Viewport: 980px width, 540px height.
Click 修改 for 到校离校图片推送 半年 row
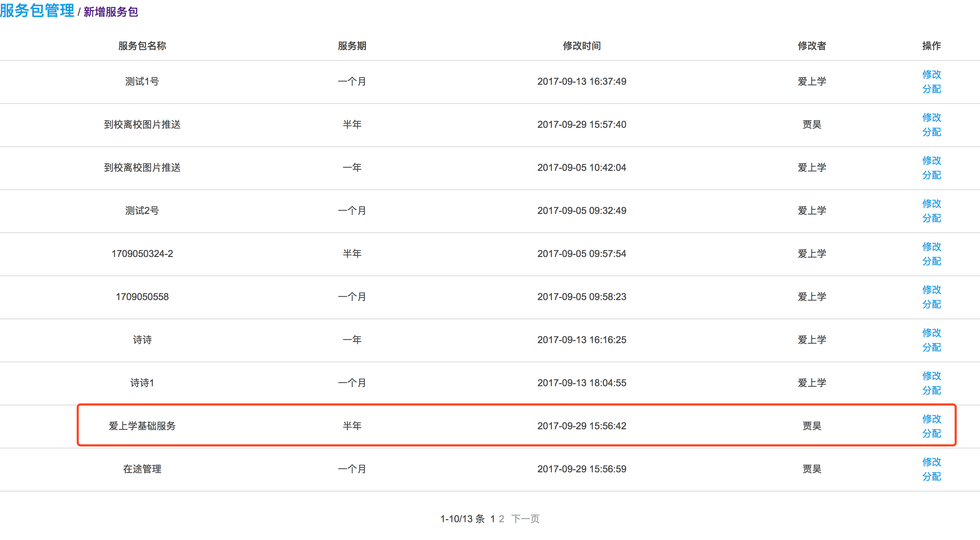[x=931, y=117]
